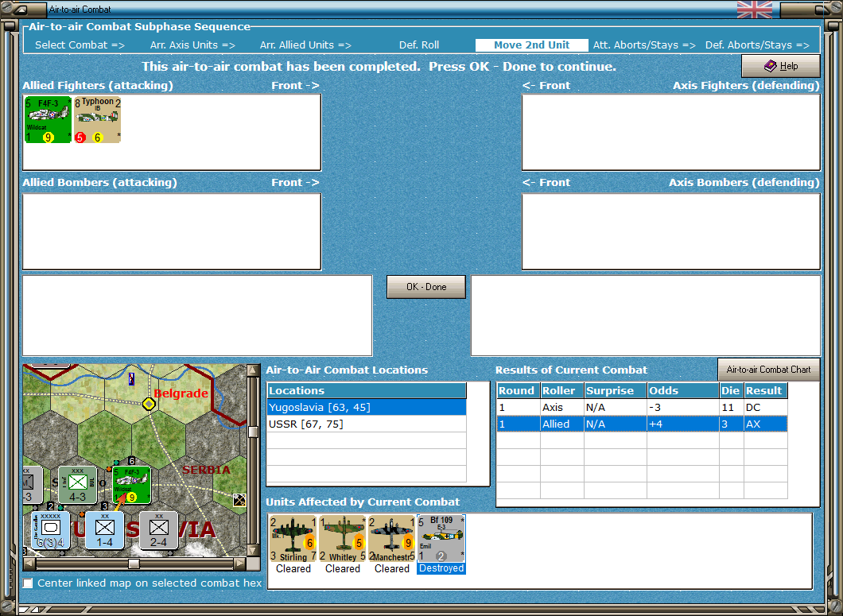
Task: Click the 1-4 infantry division counter on map
Action: coord(104,530)
